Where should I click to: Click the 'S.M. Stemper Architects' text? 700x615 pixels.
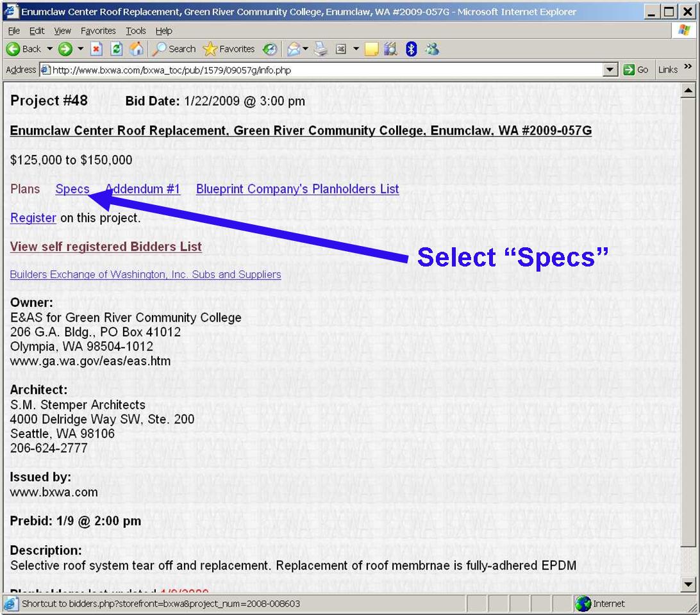[x=78, y=405]
